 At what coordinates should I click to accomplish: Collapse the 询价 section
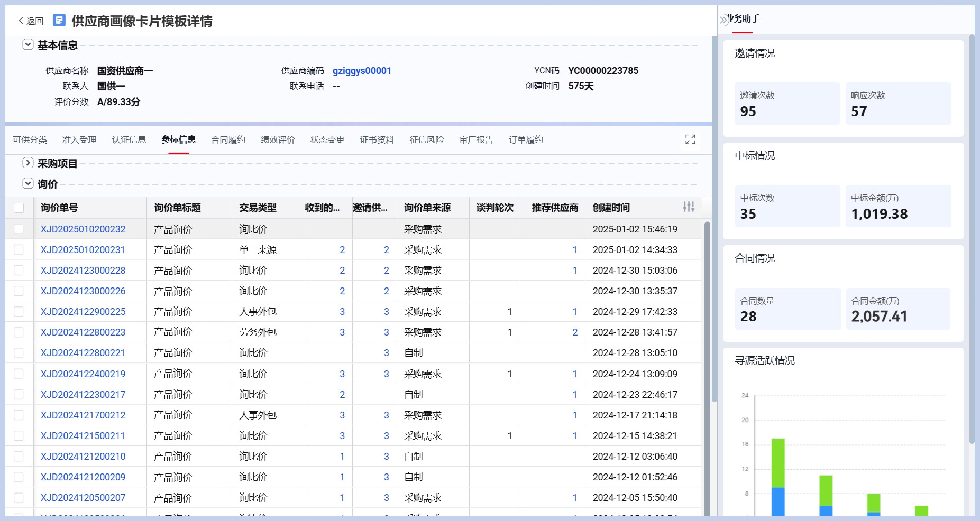(x=28, y=184)
